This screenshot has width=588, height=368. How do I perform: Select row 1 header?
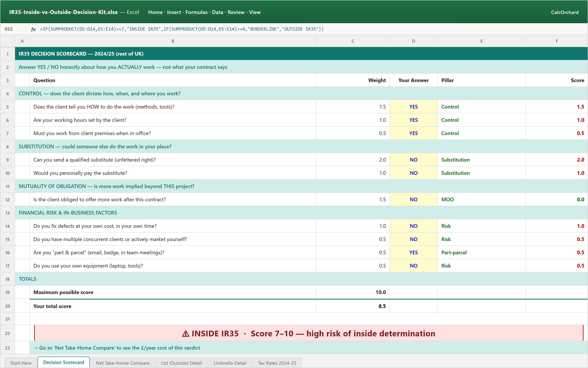point(8,54)
